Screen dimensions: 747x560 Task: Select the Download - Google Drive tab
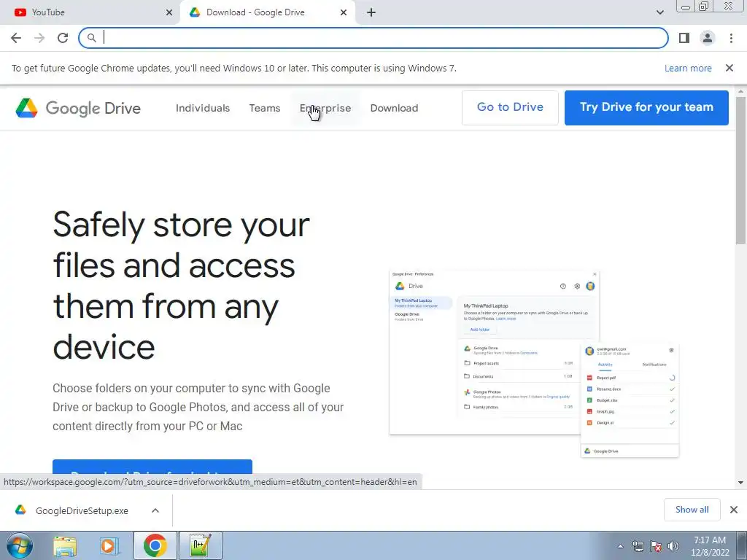[x=267, y=12]
